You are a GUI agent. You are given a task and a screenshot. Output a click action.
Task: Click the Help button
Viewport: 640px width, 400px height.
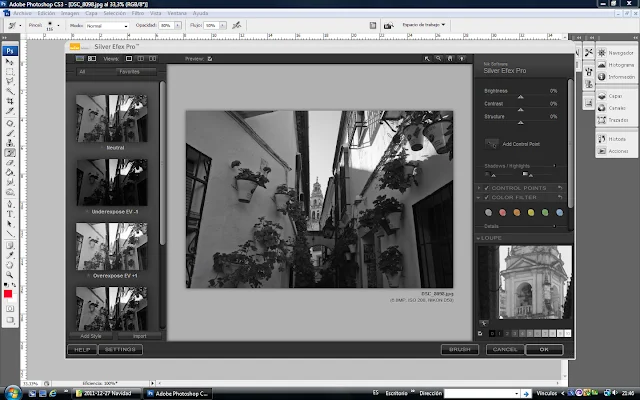pos(82,349)
